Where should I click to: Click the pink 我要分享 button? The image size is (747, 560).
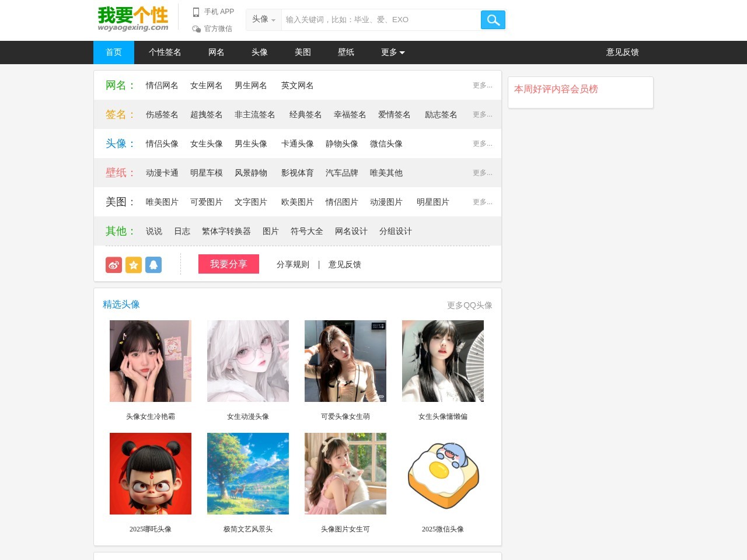[x=228, y=264]
